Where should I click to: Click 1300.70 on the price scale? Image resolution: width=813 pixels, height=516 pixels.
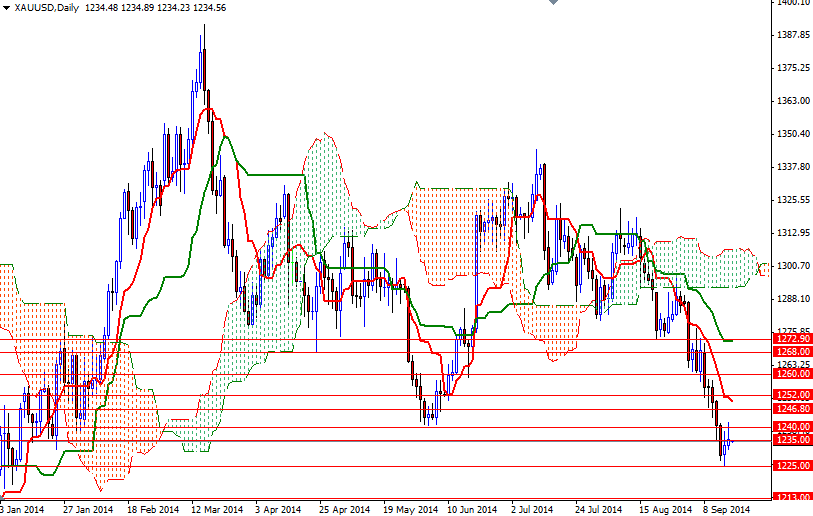tap(792, 266)
